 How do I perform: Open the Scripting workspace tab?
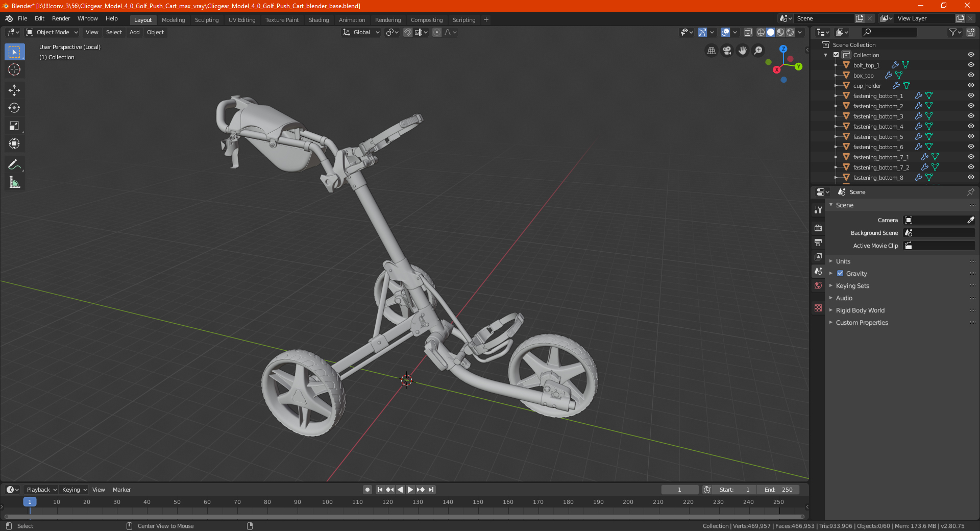coord(463,20)
